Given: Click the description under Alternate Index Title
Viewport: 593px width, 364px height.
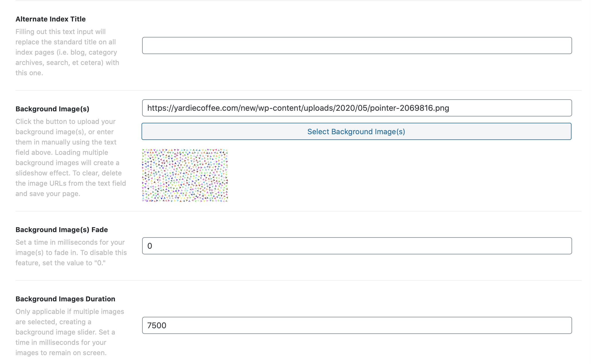Looking at the screenshot, I should [68, 52].
